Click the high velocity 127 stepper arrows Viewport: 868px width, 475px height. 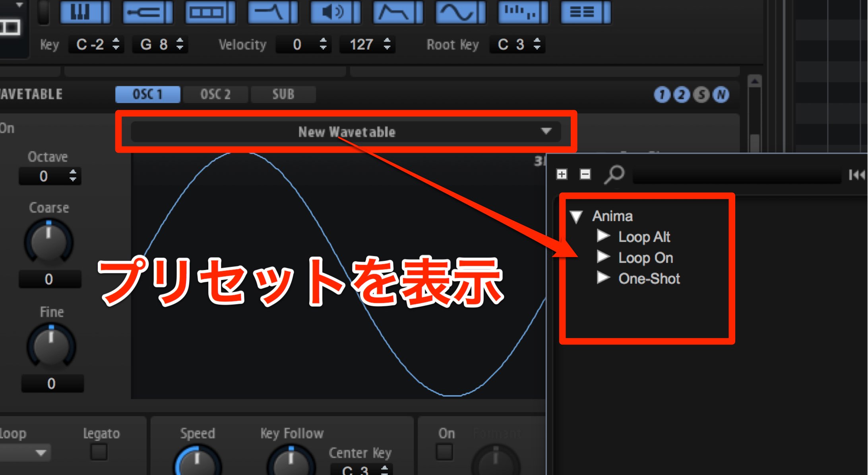click(387, 44)
